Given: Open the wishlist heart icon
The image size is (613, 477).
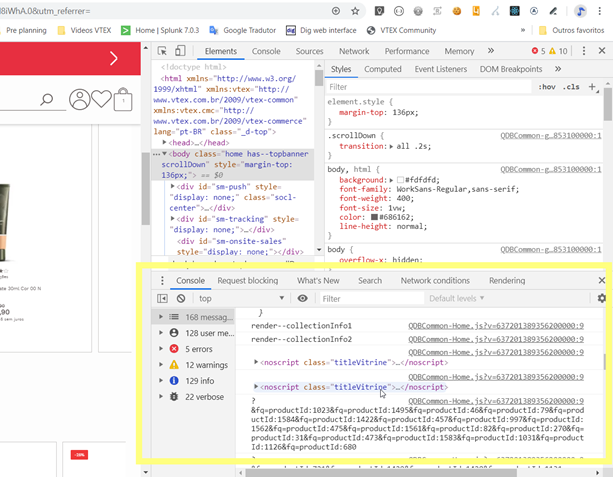Looking at the screenshot, I should coord(101,100).
